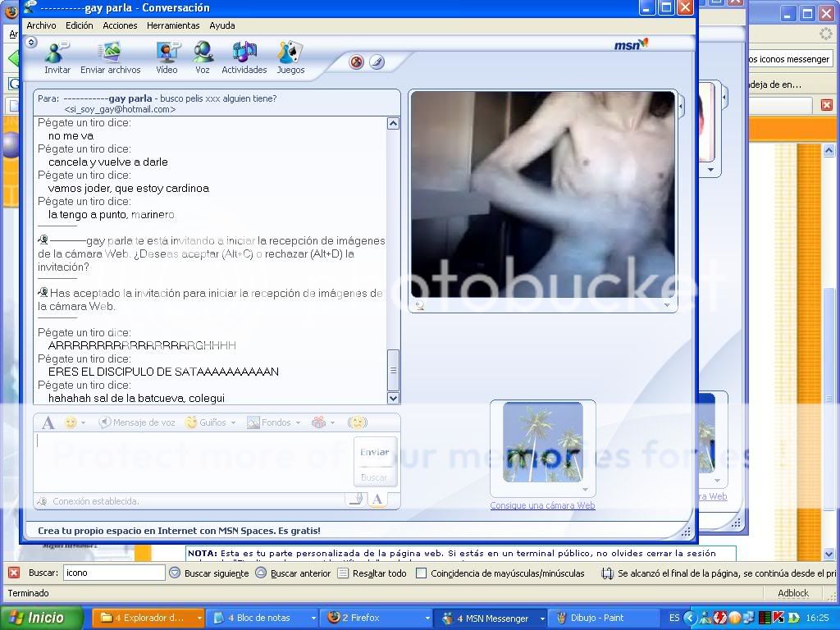Screen dimensions: 840x630
Task: Open the Acciones menu
Action: tap(120, 25)
